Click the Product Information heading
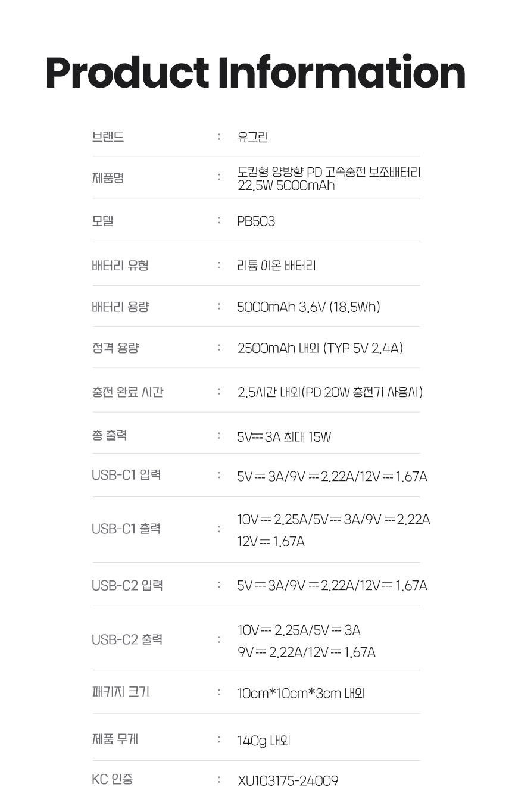Viewport: 512px width, 812px height. click(255, 74)
